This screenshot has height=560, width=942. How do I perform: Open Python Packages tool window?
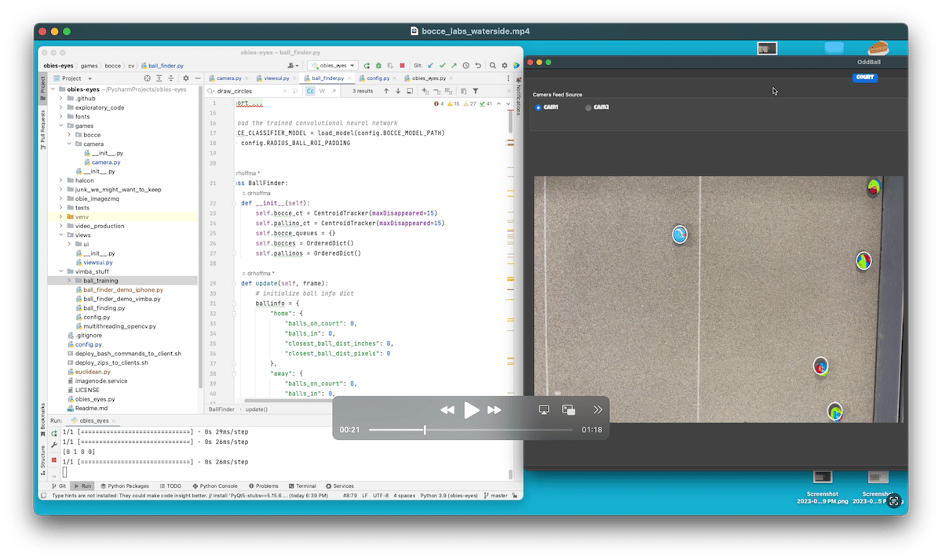click(x=124, y=486)
